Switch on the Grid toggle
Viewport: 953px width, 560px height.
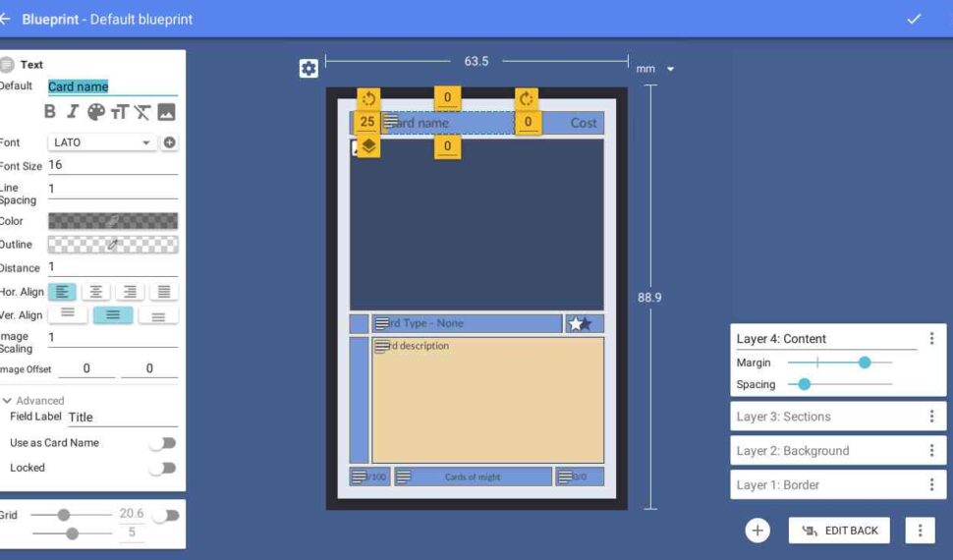[x=165, y=515]
